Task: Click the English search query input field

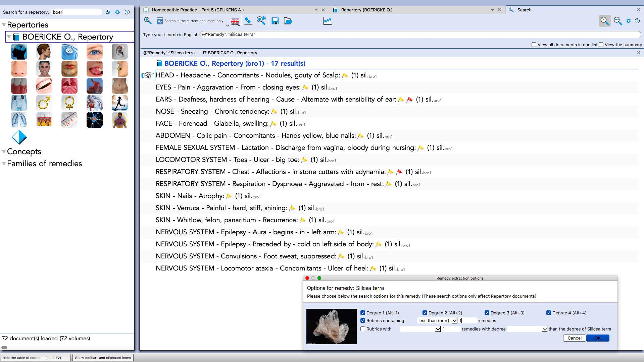Action: pos(420,35)
